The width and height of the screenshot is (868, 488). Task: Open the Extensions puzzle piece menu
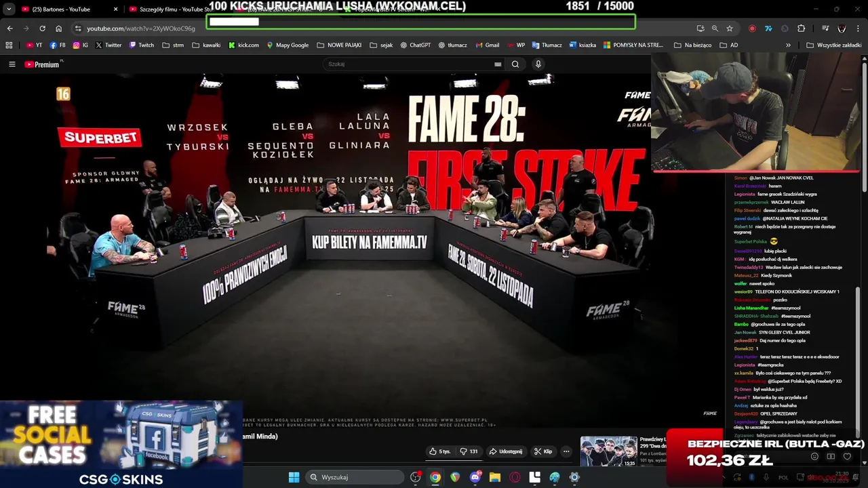tap(802, 28)
